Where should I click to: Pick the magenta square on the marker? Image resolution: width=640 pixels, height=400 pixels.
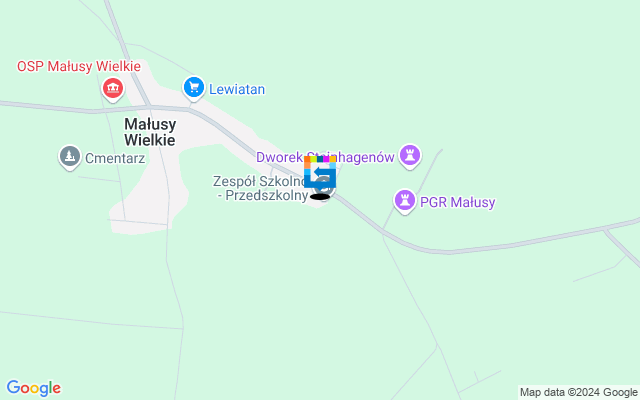(326, 159)
